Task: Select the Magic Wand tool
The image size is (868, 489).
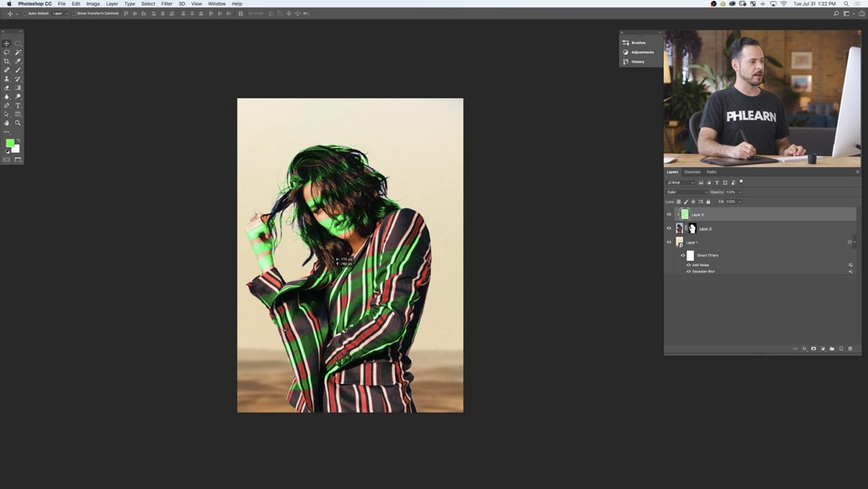Action: (x=18, y=52)
